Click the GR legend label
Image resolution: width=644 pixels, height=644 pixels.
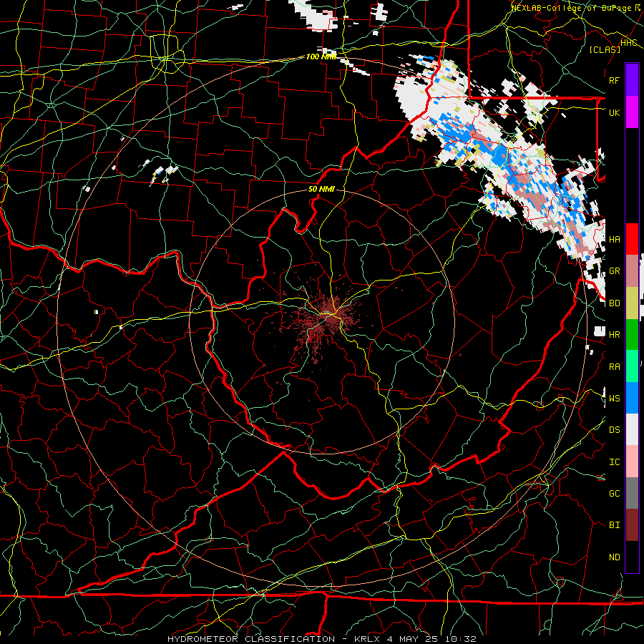[615, 271]
